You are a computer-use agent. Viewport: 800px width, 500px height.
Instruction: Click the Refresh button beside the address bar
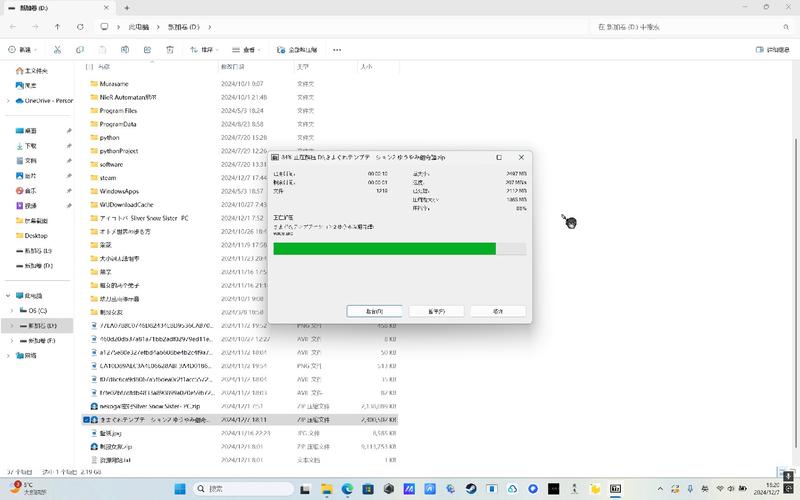[x=82, y=26]
